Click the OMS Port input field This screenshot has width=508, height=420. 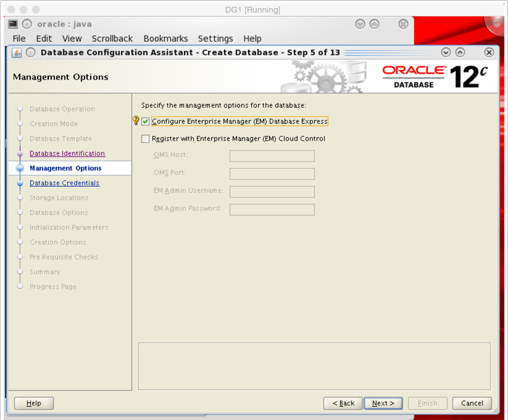272,174
